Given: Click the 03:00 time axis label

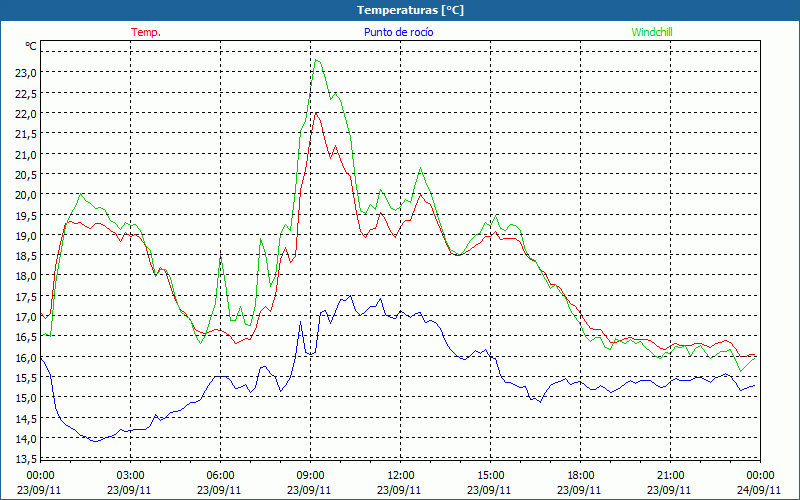Looking at the screenshot, I should (x=131, y=476).
